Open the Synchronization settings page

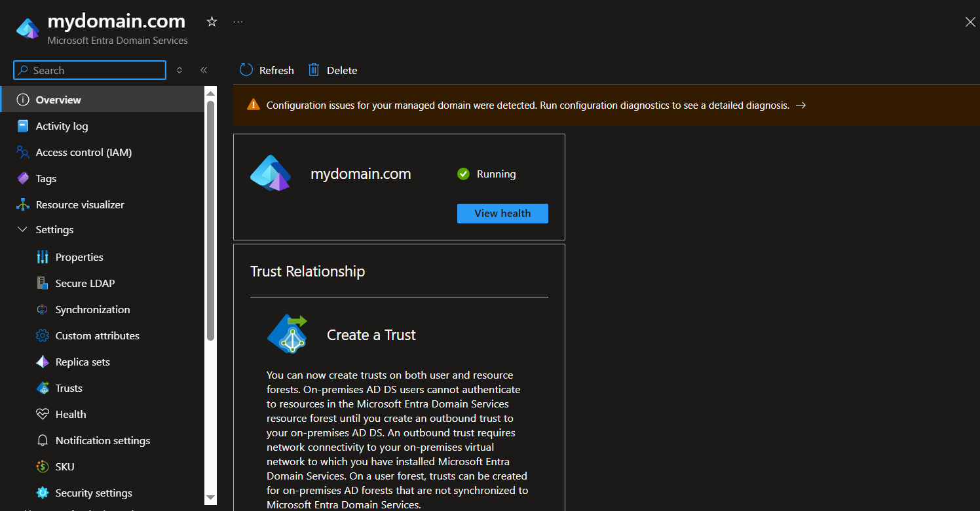click(92, 310)
